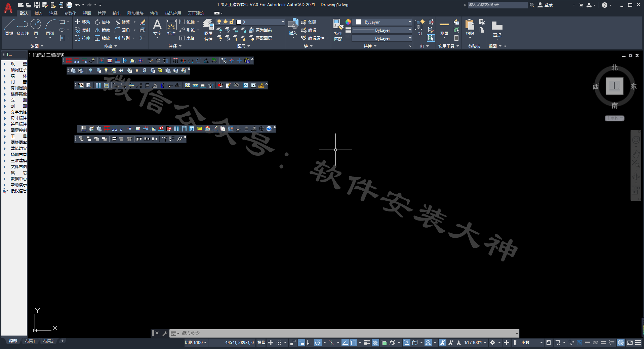Viewport: 644px width, 349px height.
Task: Click the 修剪 (Trim) tool
Action: click(x=123, y=22)
